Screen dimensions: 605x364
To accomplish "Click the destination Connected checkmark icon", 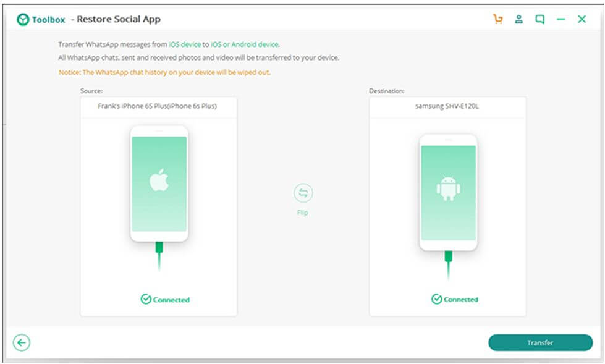I will 437,299.
